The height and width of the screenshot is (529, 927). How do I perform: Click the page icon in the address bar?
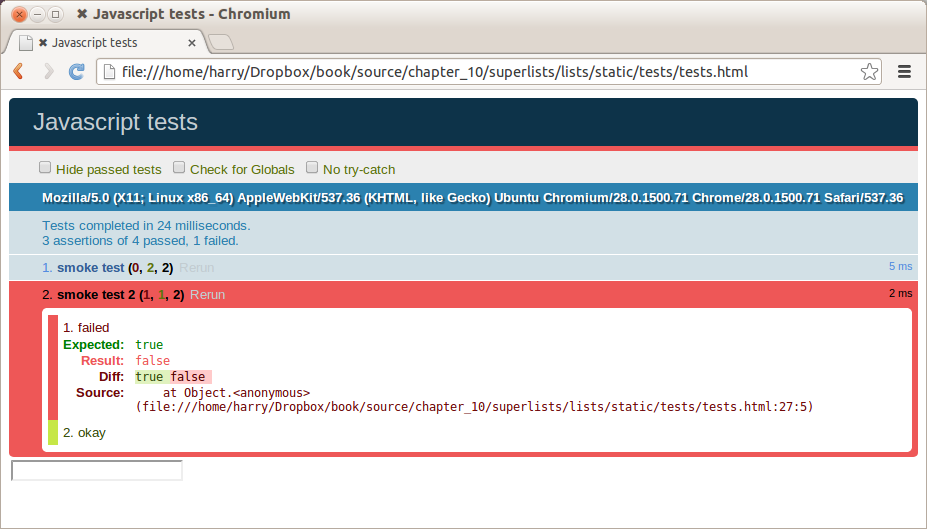click(x=109, y=72)
